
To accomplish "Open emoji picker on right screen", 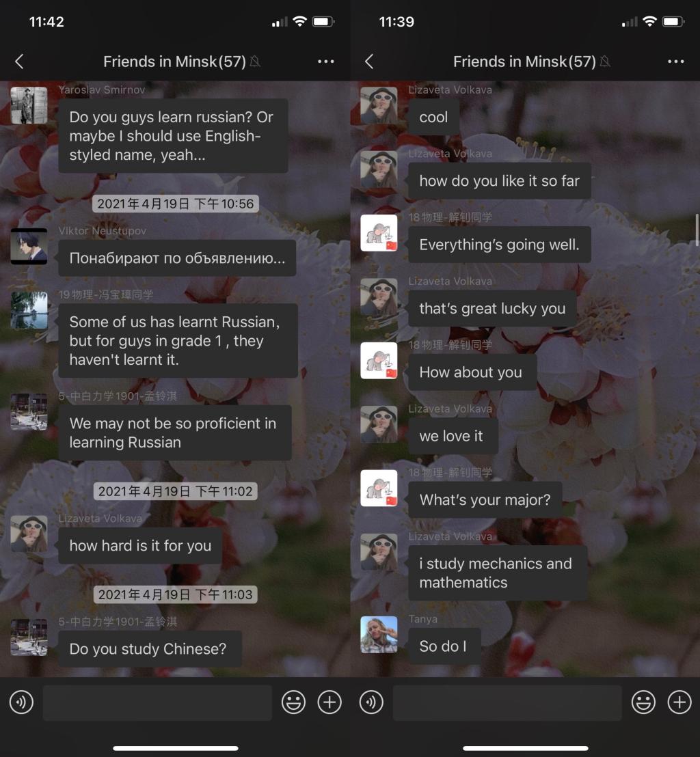I will point(643,702).
